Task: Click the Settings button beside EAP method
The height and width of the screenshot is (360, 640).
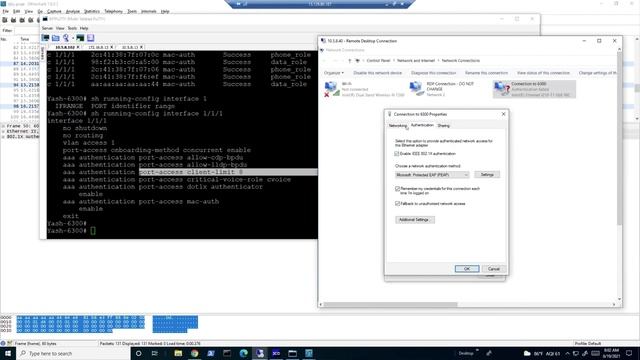Action: 487,175
